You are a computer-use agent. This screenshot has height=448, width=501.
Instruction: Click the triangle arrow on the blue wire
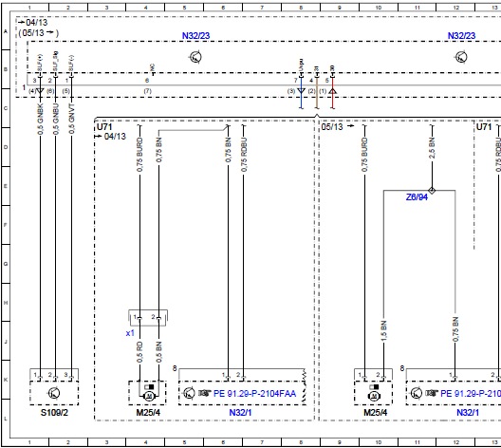pyautogui.click(x=302, y=91)
